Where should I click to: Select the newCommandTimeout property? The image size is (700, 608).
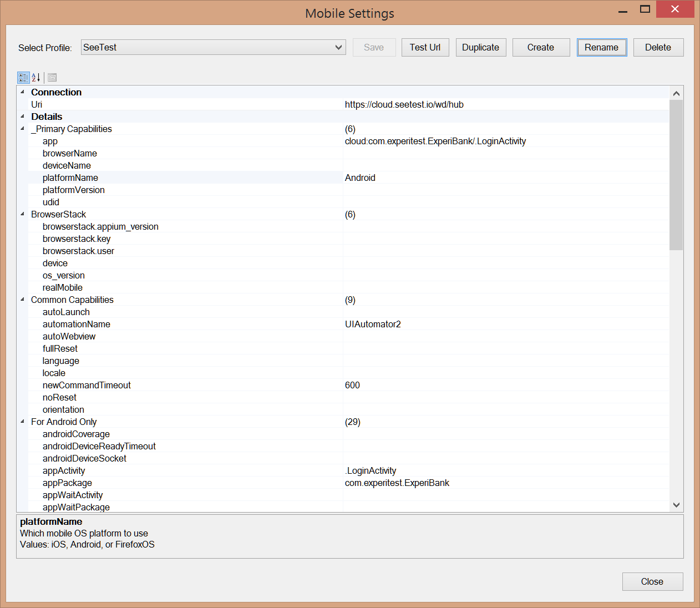coord(87,386)
